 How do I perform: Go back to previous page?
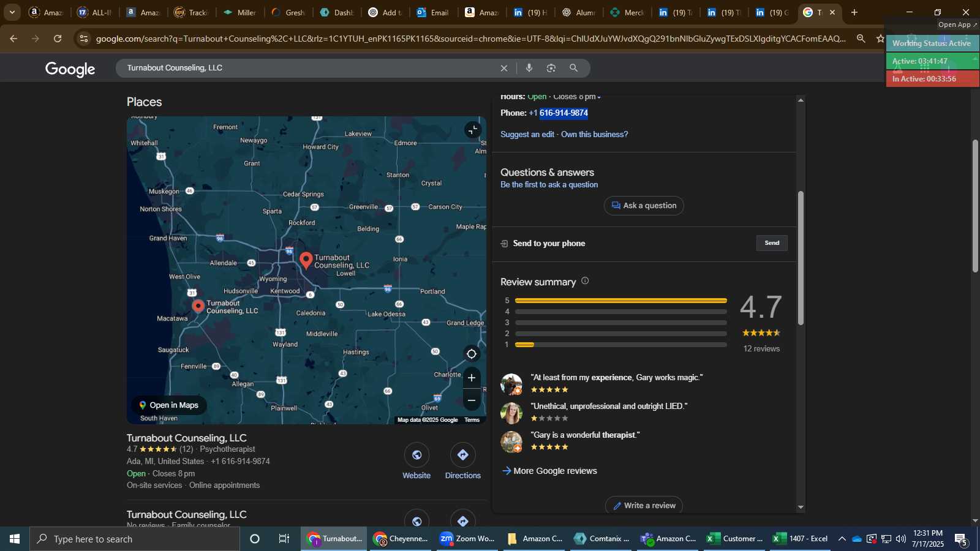pyautogui.click(x=13, y=39)
